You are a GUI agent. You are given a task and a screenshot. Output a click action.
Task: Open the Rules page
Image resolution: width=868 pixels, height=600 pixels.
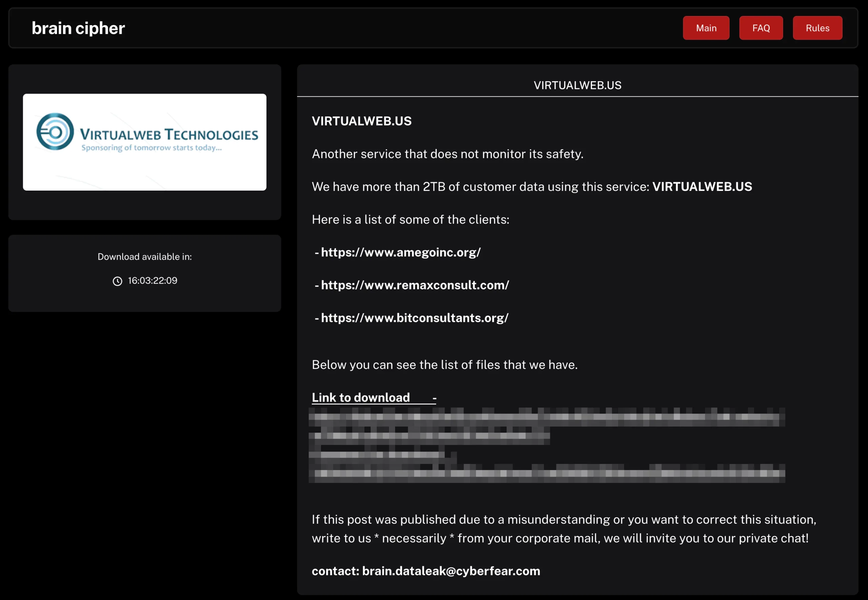tap(817, 28)
